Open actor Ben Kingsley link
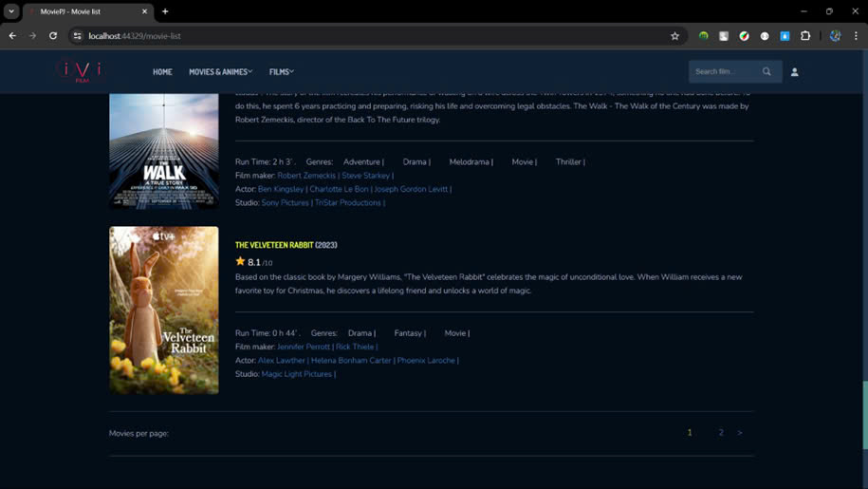Viewport: 868px width, 489px height. pos(281,189)
